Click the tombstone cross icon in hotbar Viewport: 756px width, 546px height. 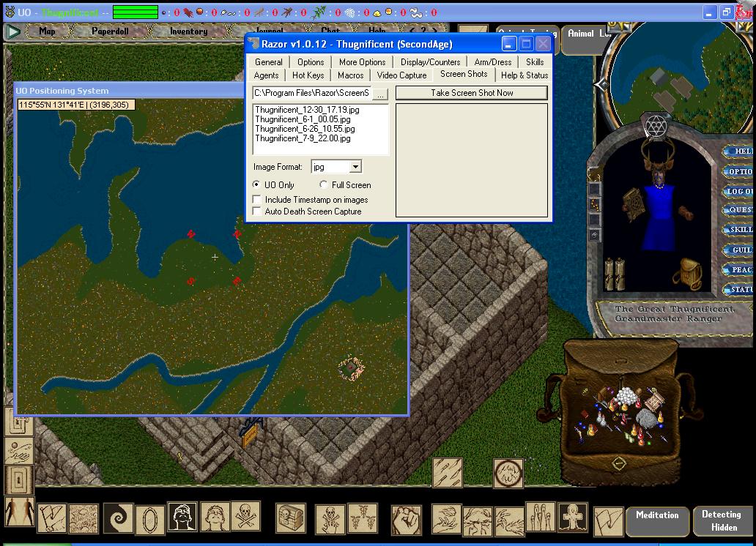point(572,518)
